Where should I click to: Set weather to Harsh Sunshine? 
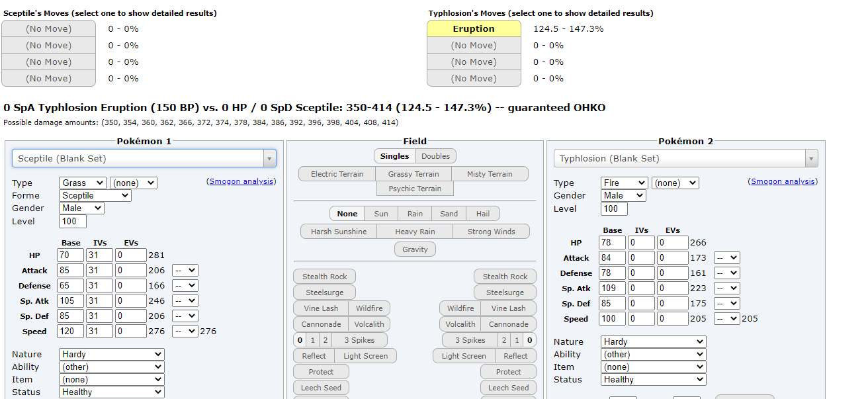339,232
